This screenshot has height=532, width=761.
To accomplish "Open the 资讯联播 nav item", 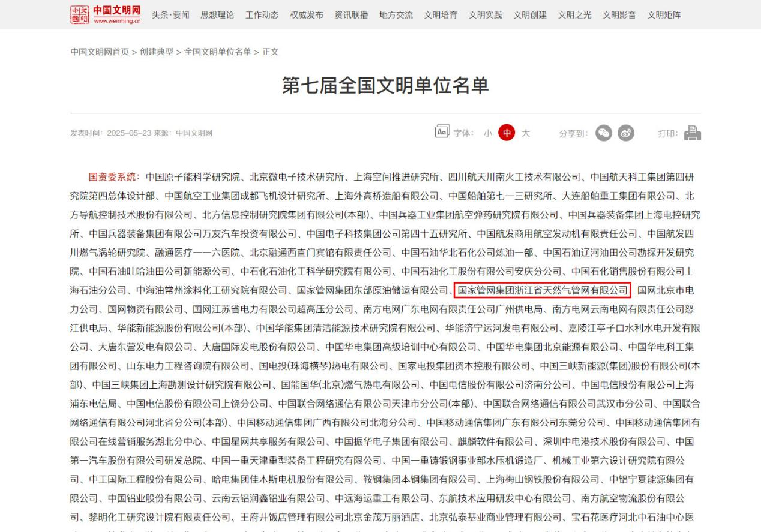I will 352,15.
